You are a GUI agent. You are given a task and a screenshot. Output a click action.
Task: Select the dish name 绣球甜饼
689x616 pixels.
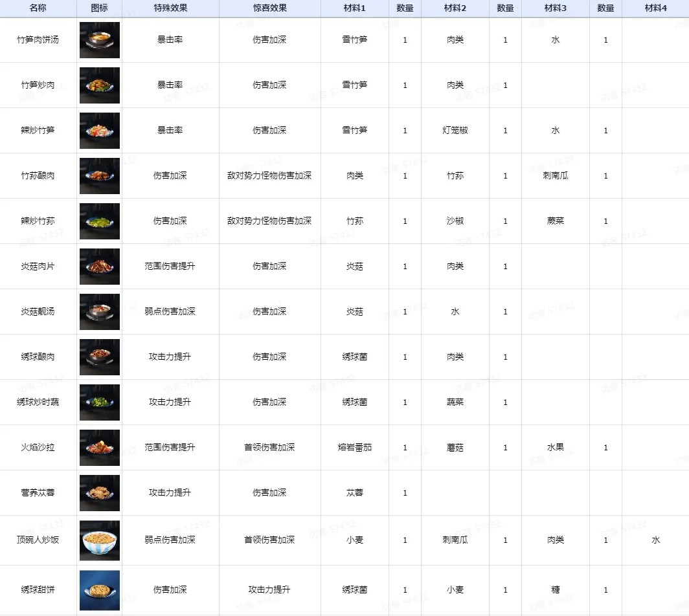38,589
